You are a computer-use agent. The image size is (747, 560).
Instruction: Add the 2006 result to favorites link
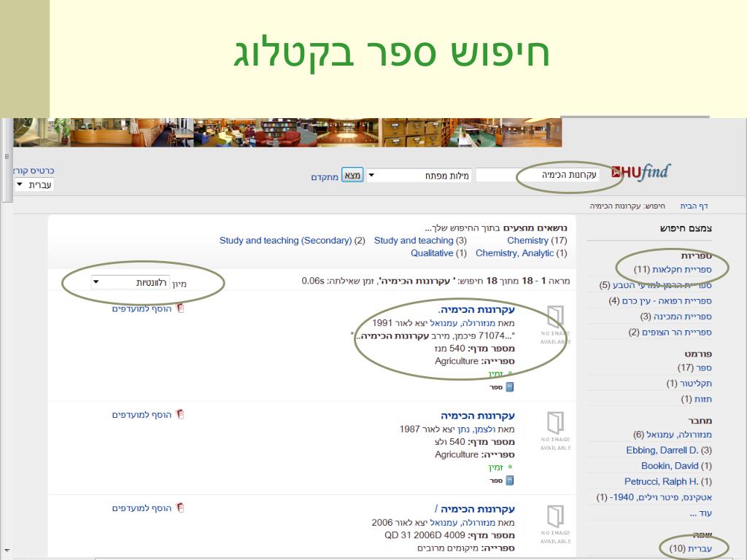coord(142,508)
